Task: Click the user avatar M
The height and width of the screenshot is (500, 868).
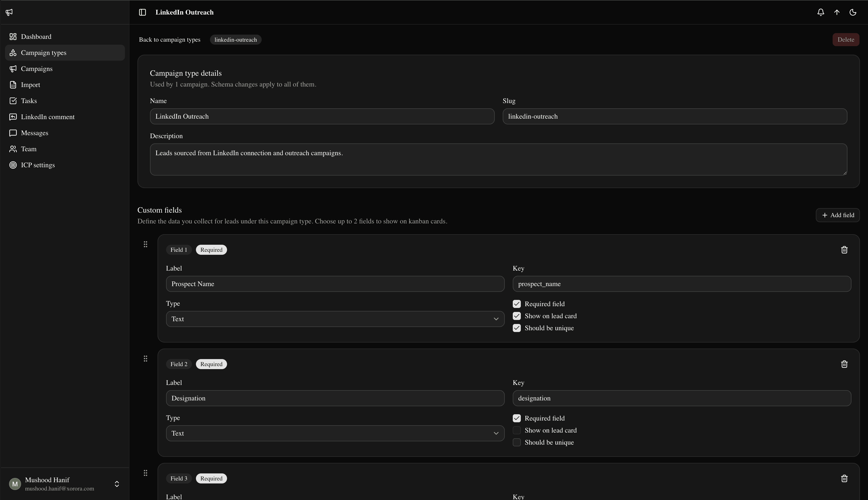Action: (15, 484)
